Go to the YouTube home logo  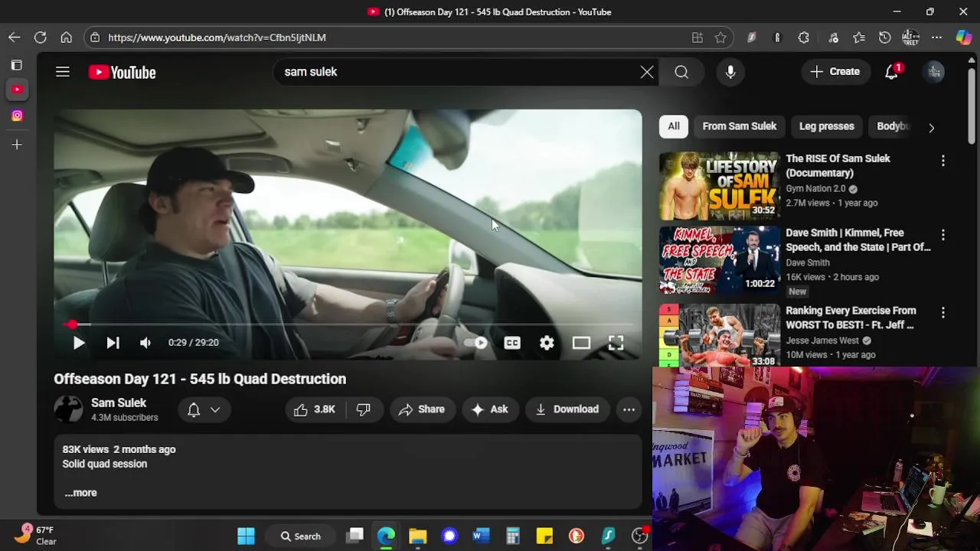point(122,72)
